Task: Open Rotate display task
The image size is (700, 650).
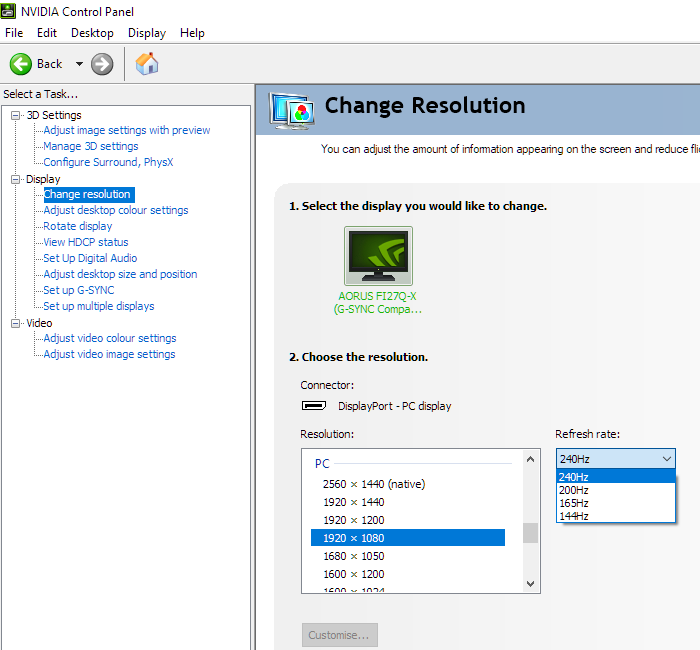Action: [78, 226]
